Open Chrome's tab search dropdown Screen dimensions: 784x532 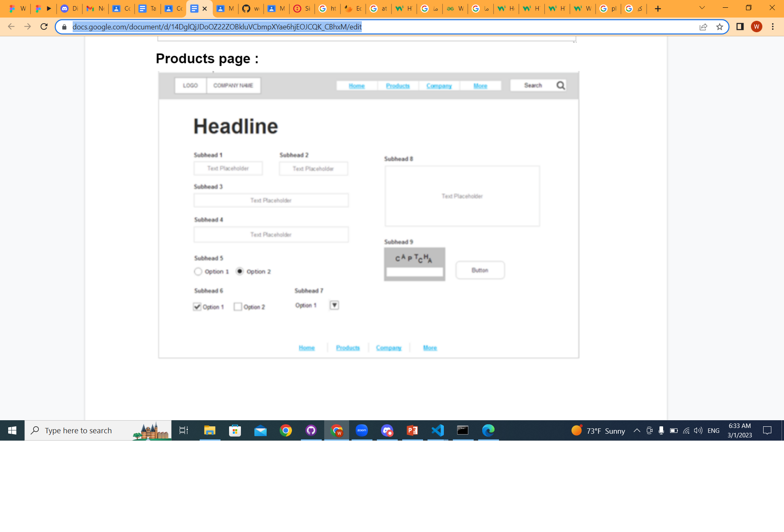coord(702,8)
